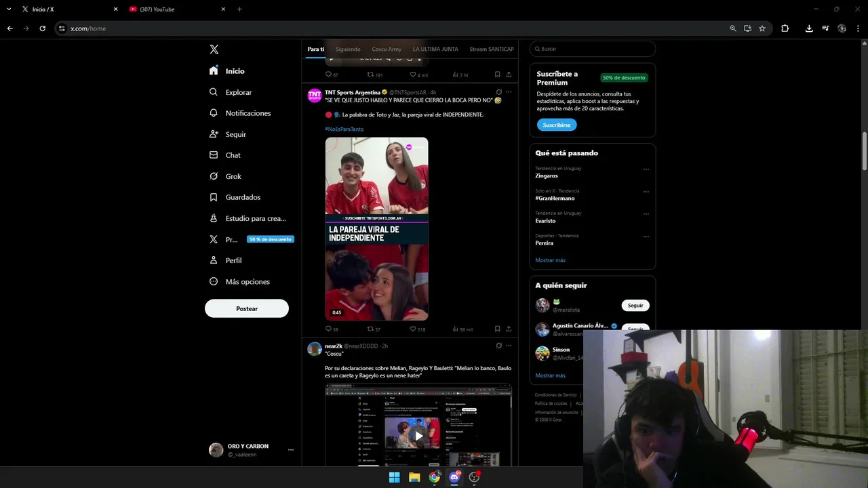The image size is (868, 488).
Task: Share the TNT Sports Argentina post
Action: 509,329
